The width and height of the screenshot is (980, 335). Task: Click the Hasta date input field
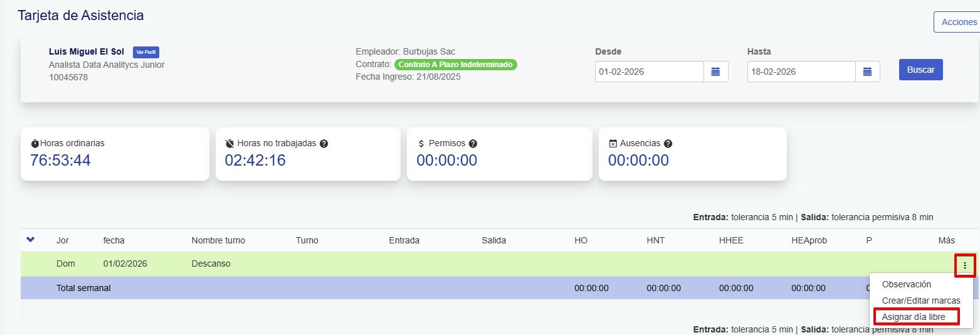coord(801,72)
